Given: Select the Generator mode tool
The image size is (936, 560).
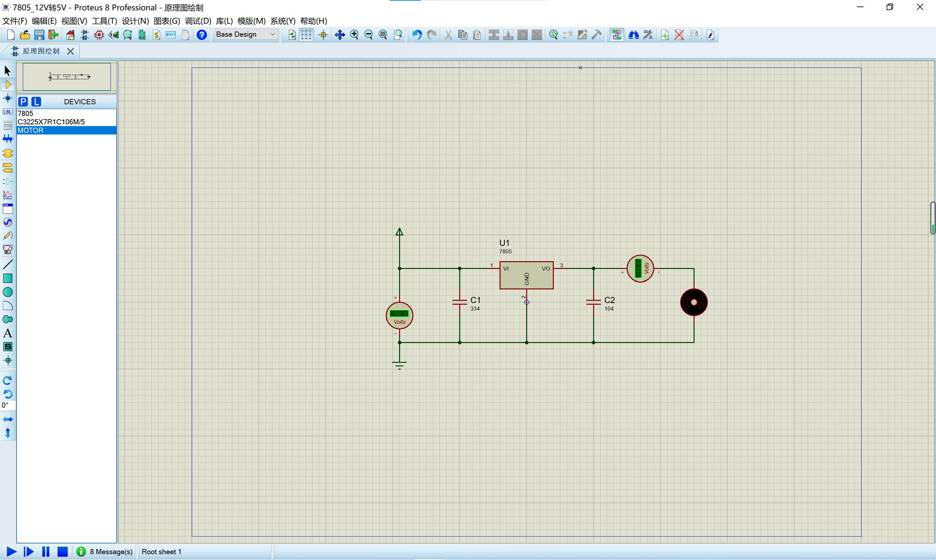Looking at the screenshot, I should coord(7,222).
